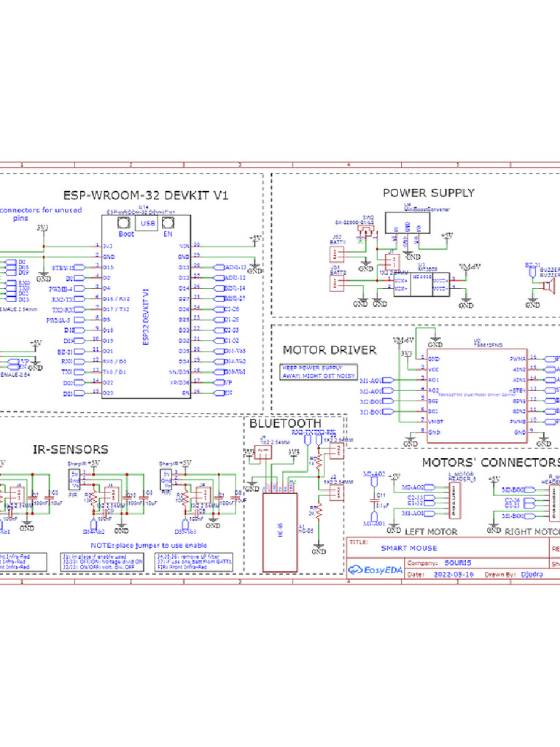Select the HC-05 Bluetooth module block
Screen dimensions: 560x747
280,532
